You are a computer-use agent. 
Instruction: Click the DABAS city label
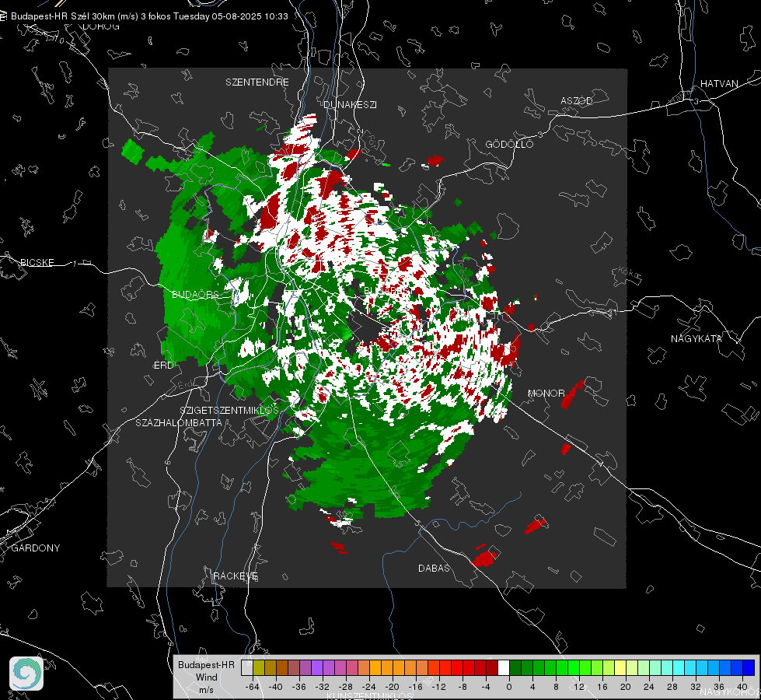tap(434, 568)
